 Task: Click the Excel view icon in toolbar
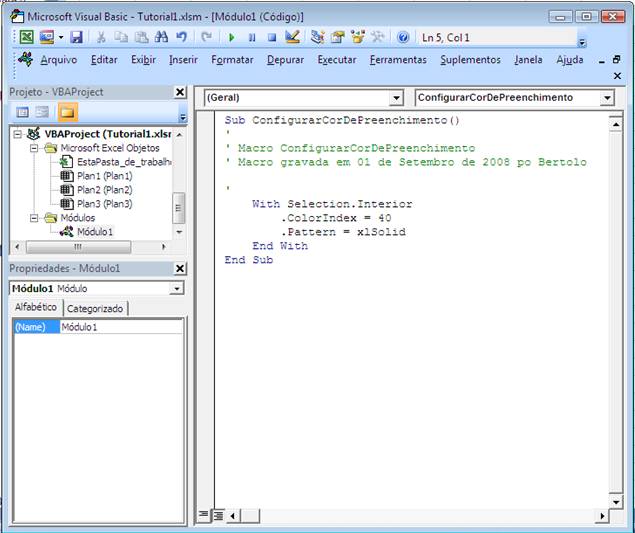click(26, 37)
